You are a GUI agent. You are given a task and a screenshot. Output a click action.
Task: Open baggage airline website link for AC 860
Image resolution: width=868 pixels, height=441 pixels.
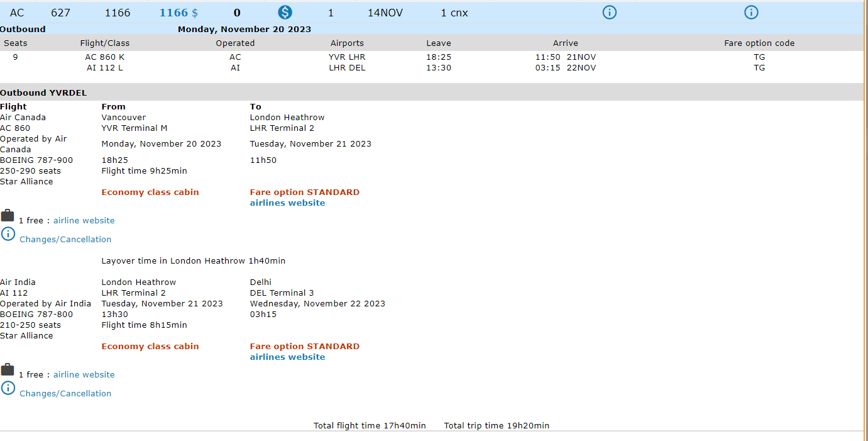coord(84,221)
